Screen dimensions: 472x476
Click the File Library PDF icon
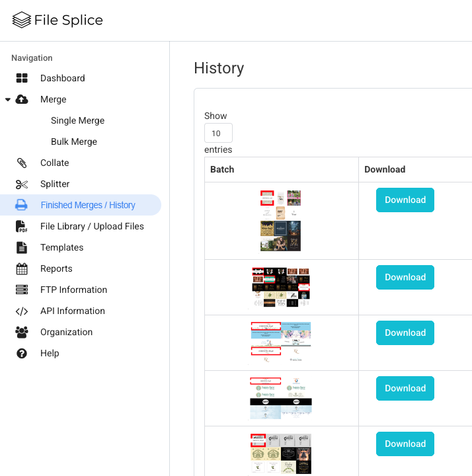22,226
